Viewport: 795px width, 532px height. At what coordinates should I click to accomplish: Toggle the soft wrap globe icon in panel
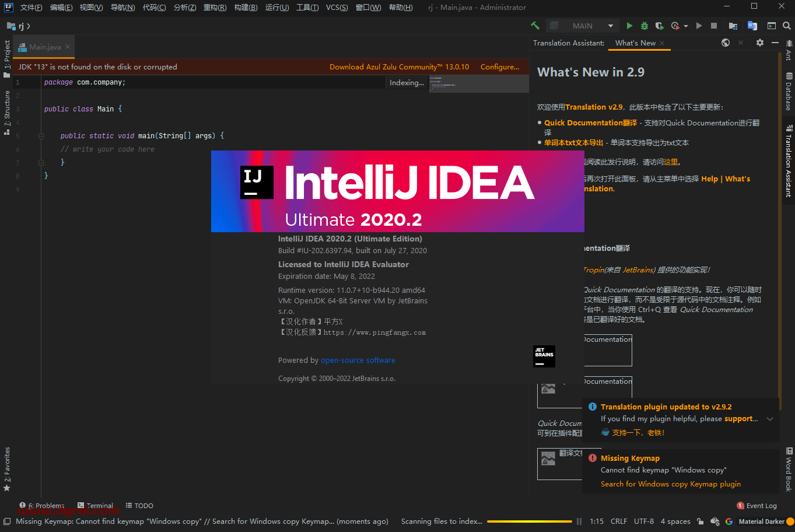[x=725, y=43]
